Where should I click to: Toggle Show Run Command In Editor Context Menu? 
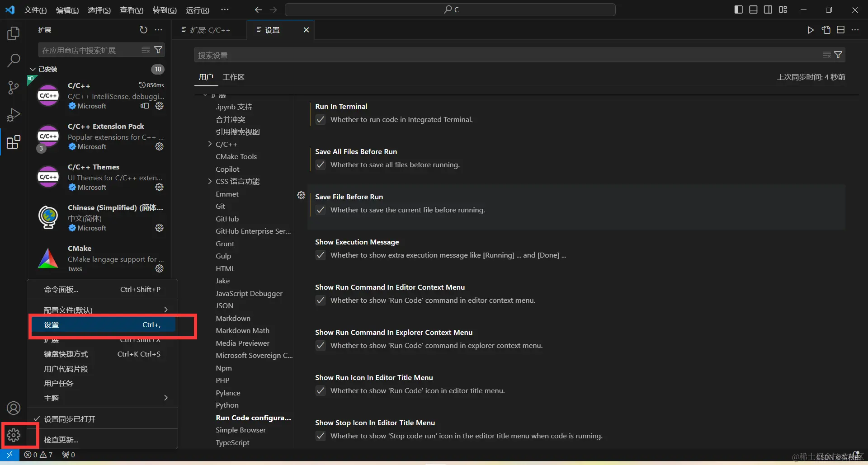click(x=321, y=301)
